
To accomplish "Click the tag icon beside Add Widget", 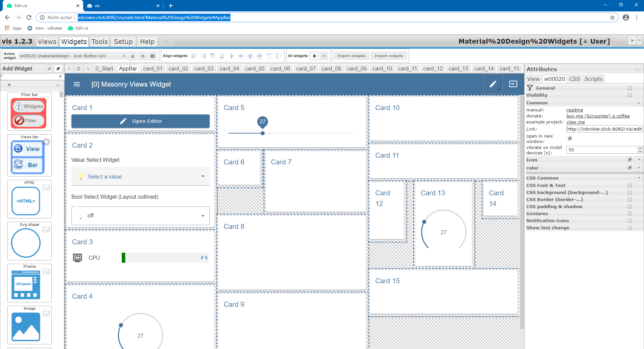I will pos(58,68).
